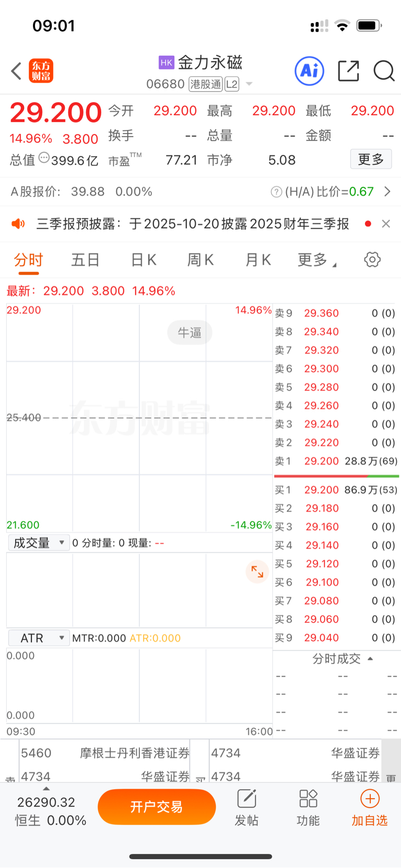Tap the red-green bid-ask ratio bar
Screen dimensions: 401x868
click(x=336, y=476)
